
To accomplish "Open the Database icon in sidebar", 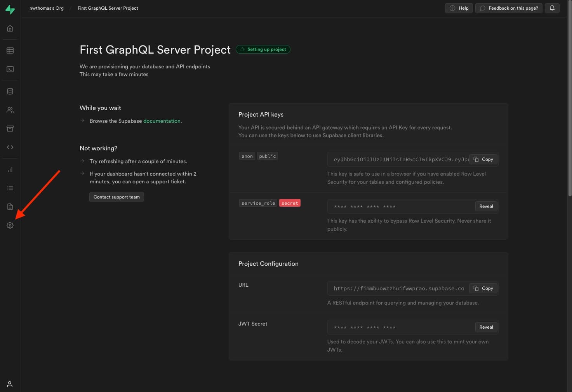I will click(x=10, y=91).
